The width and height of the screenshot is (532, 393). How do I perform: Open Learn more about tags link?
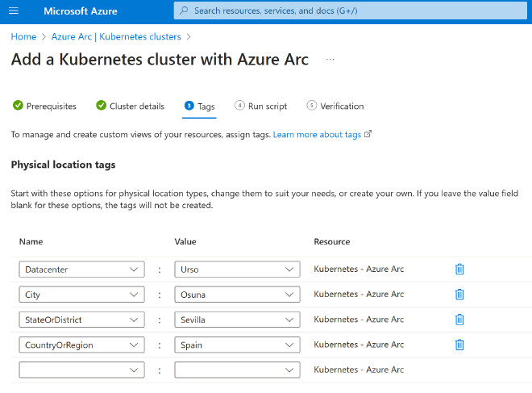coord(317,135)
